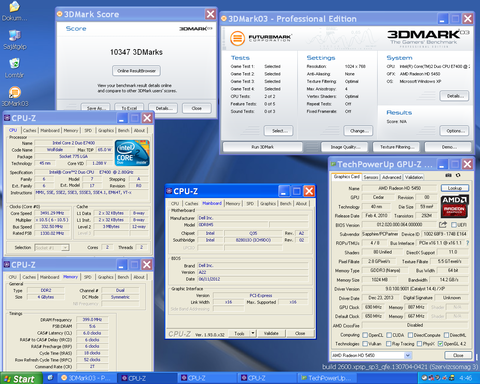
Task: Click the GPU-Z refresh icon
Action: click(x=458, y=175)
